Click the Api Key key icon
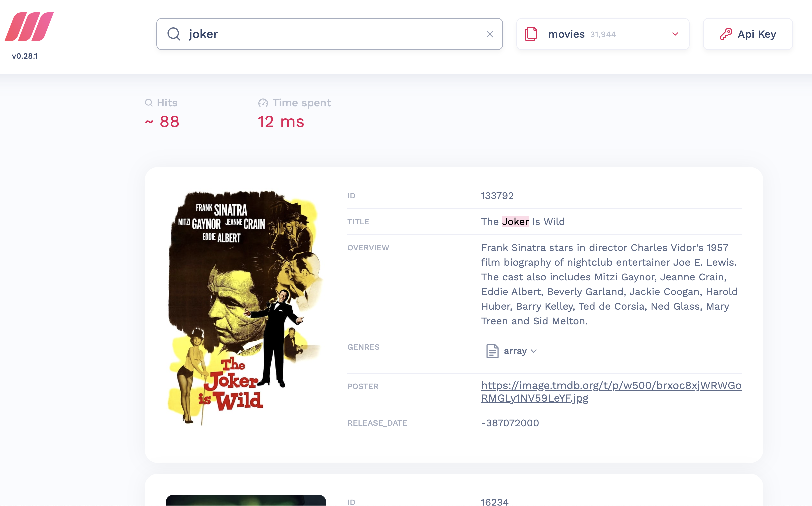812x506 pixels. click(x=726, y=34)
